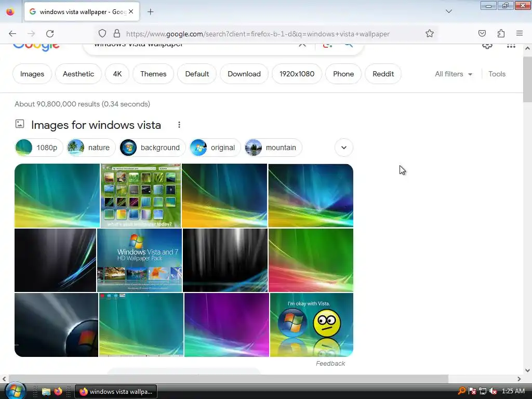Pick the original image suggestion chip
The width and height of the screenshot is (532, 399).
click(x=215, y=148)
